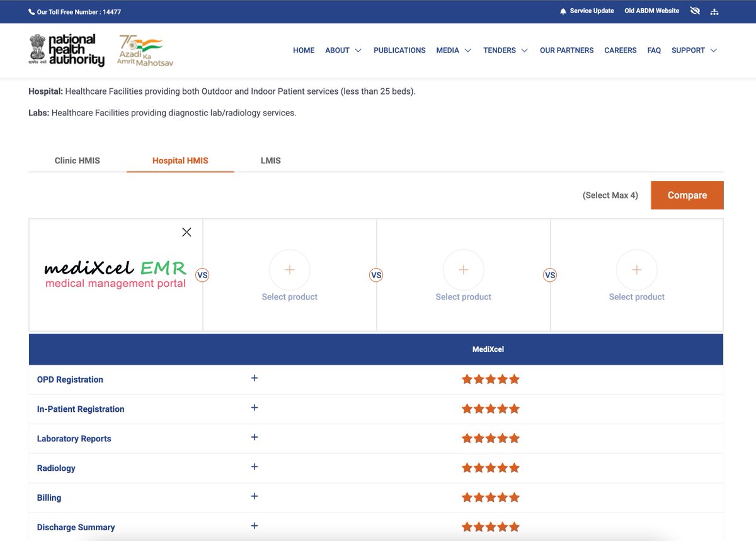Image resolution: width=756 pixels, height=541 pixels.
Task: Open the MEDIA dropdown menu
Action: 454,50
